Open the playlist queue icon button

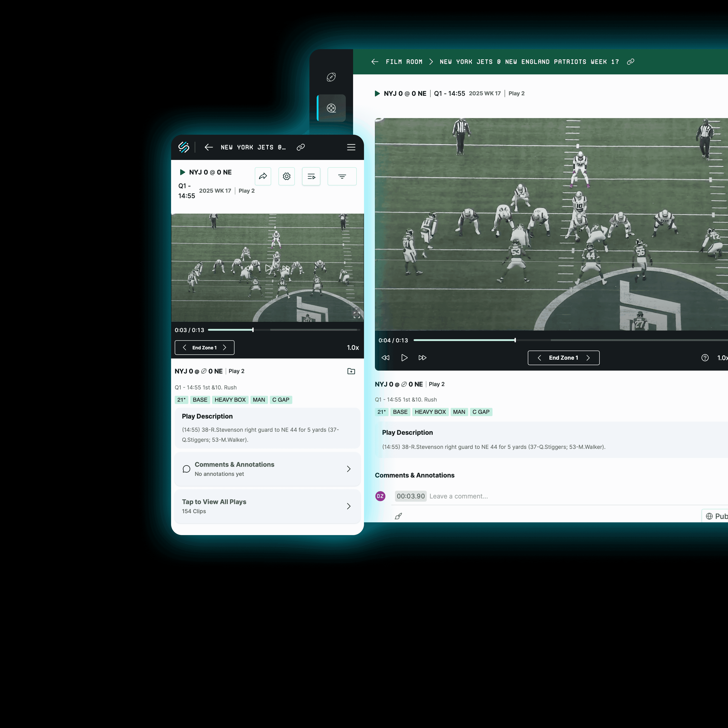point(311,176)
